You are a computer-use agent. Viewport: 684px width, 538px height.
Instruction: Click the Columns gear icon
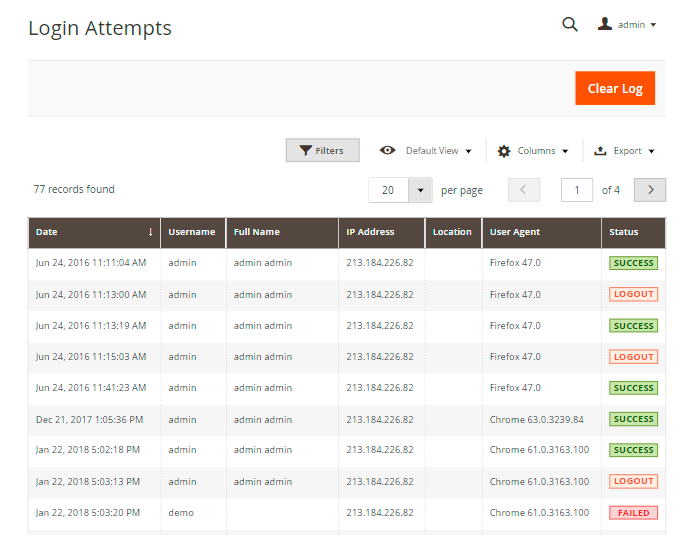[504, 151]
